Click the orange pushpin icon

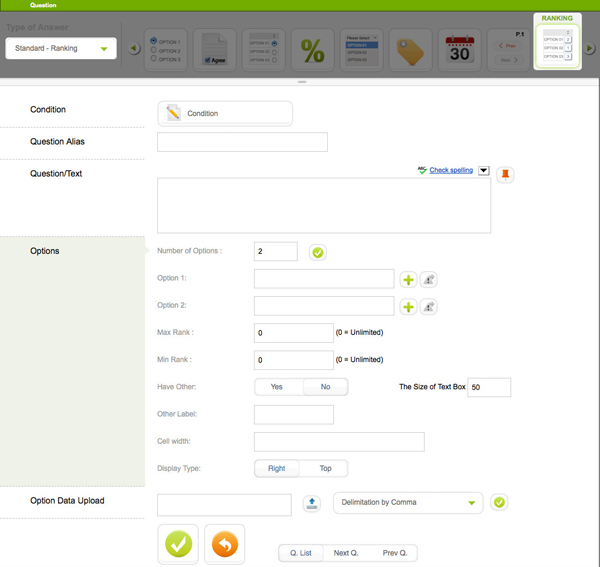point(505,174)
